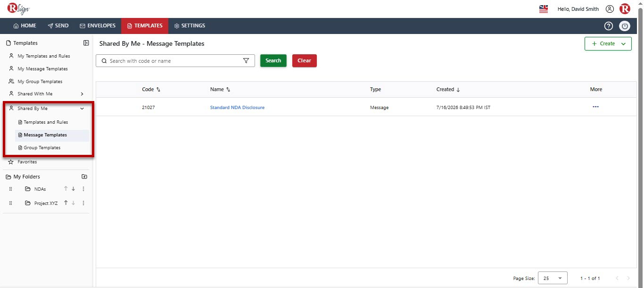Open the Page Size dropdown
The image size is (644, 288).
553,278
